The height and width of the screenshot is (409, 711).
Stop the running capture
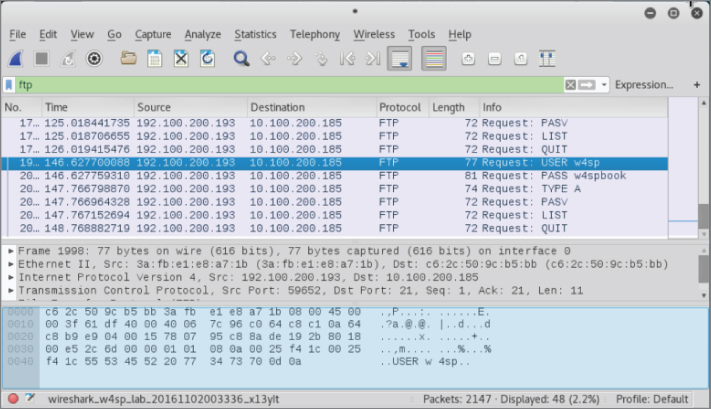coord(42,58)
